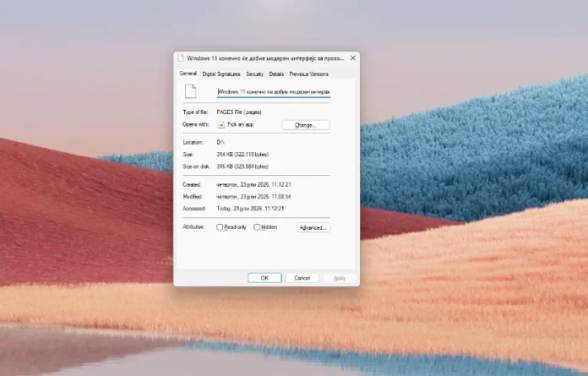588x376 pixels.
Task: Click the Change... button for Opens with
Action: 306,125
